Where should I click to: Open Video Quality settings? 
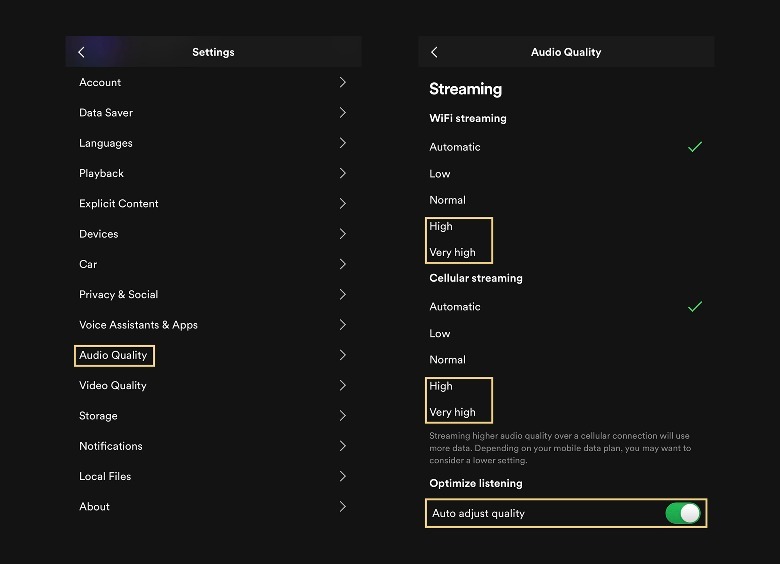coord(113,385)
